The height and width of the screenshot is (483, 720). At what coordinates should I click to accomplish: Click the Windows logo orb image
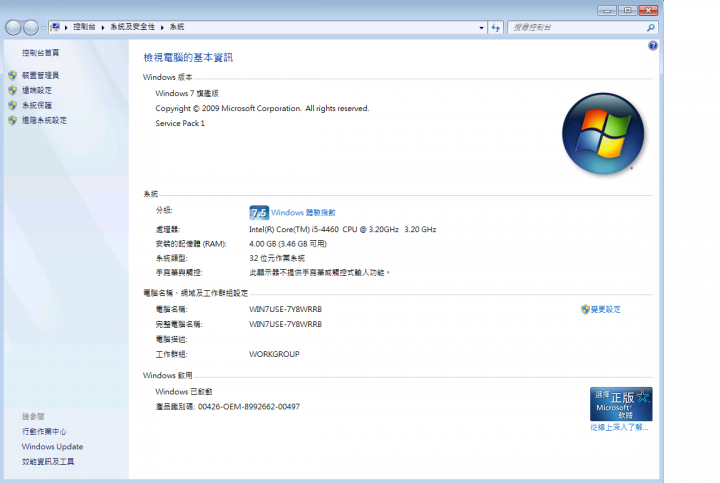pos(603,134)
